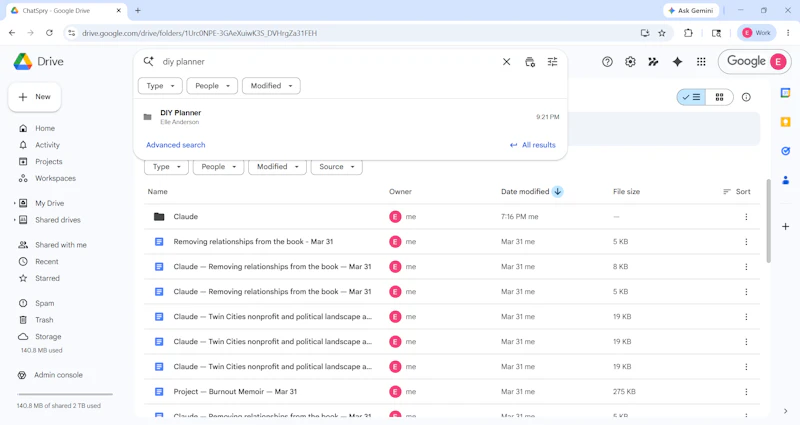The width and height of the screenshot is (800, 425).
Task: Click the search magnifier with sparkle icon
Action: 148,61
